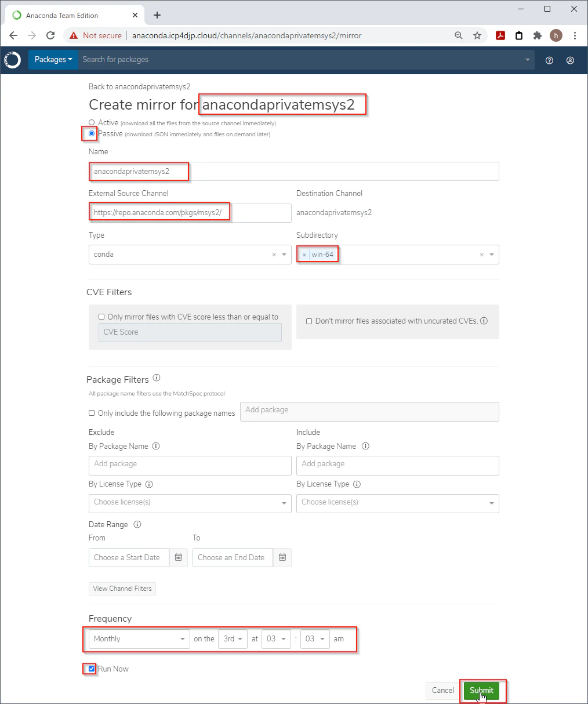Viewport: 588px width, 704px height.
Task: Check Don't mirror files with uncurated CVEs
Action: [x=309, y=321]
